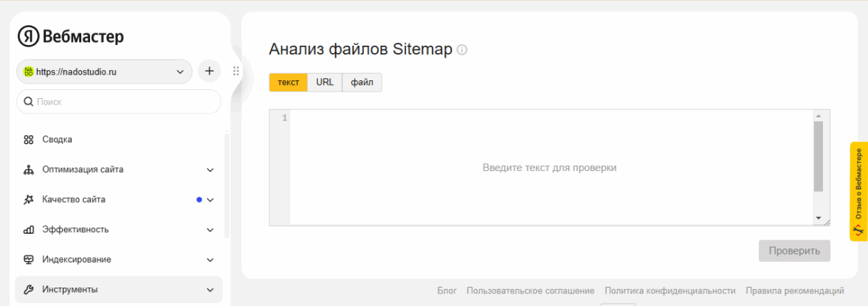868x306 pixels.
Task: Click the Сводка dashboard icon
Action: [x=29, y=139]
